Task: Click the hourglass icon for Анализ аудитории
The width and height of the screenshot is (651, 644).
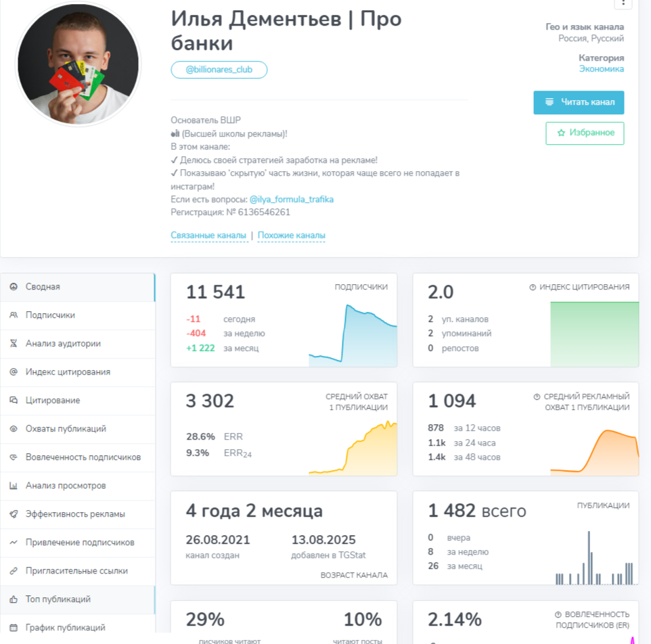Action: tap(14, 344)
